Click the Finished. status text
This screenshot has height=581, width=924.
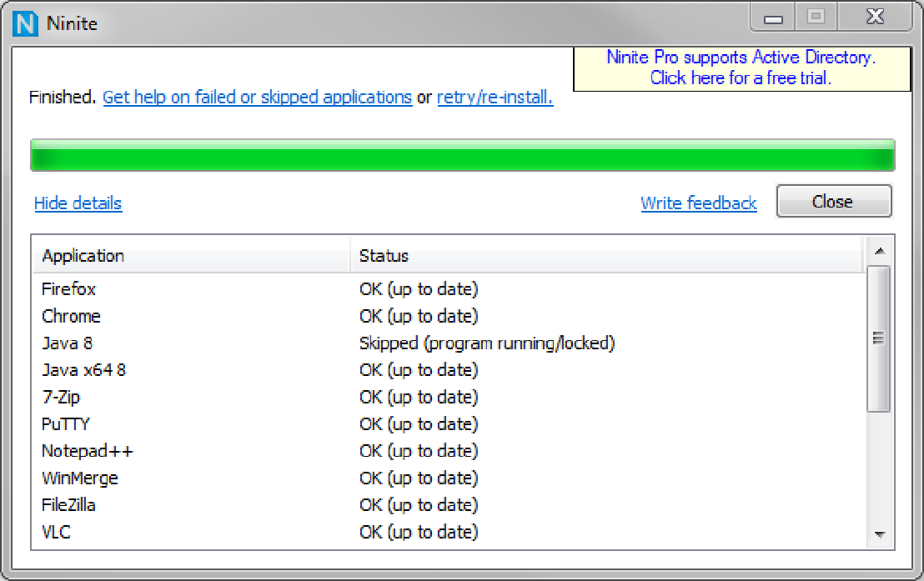click(62, 98)
